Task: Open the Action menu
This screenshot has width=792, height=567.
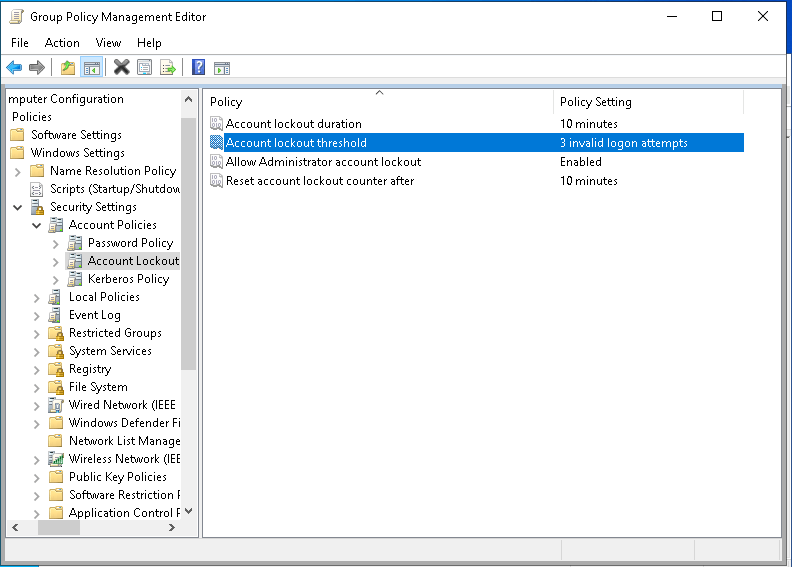Action: point(62,43)
